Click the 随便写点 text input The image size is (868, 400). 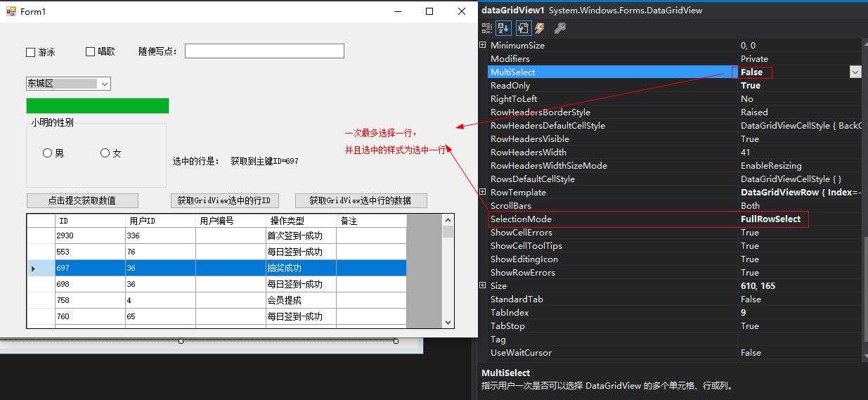tap(264, 51)
